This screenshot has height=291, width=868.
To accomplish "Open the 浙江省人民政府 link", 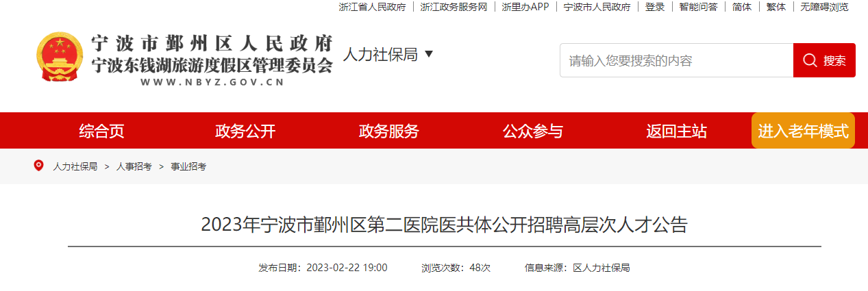I will tap(372, 7).
